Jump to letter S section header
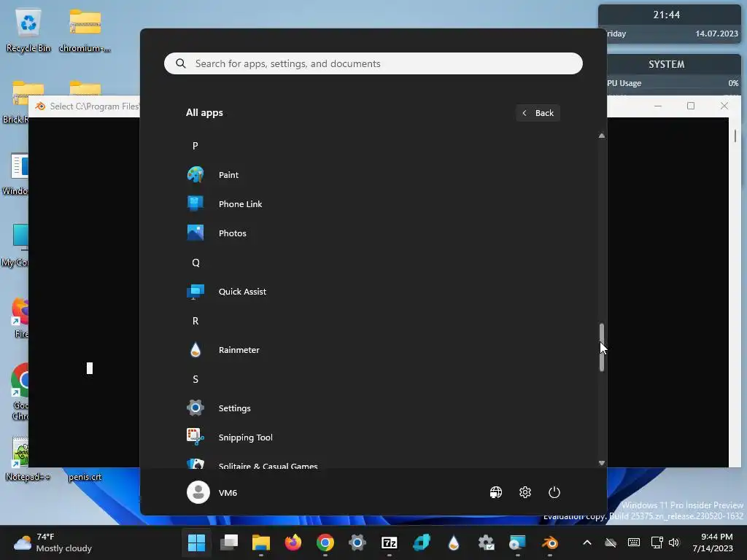747x560 pixels. [196, 379]
